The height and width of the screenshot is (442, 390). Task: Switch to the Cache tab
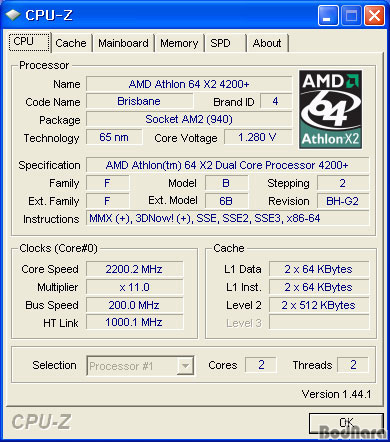(71, 43)
